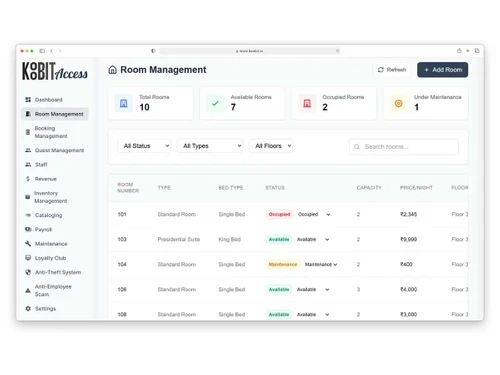Click the Loyalty Club icon
This screenshot has height=375, width=500.
(28, 258)
